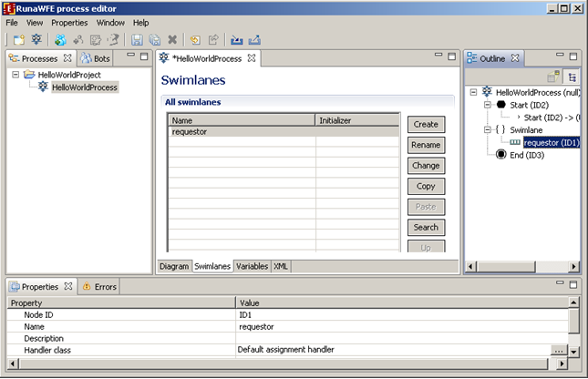Collapse the Start (ID2) node in the Outline
Image resolution: width=588 pixels, height=379 pixels.
[x=489, y=105]
